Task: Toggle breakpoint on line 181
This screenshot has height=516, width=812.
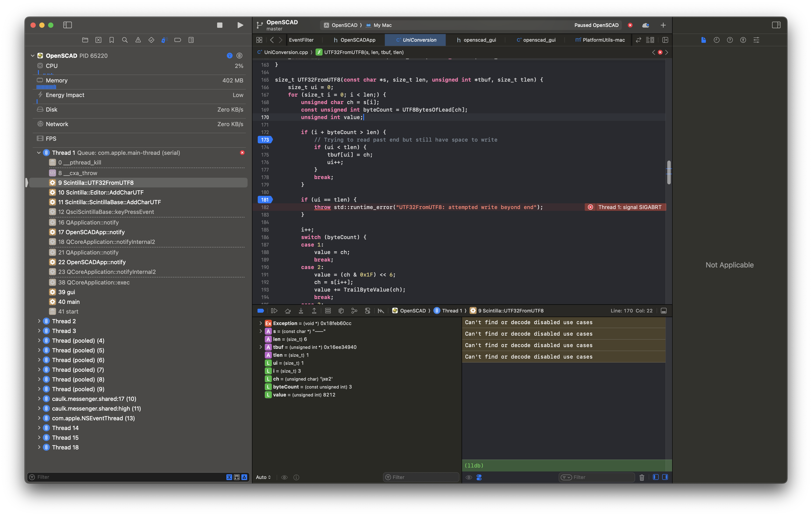Action: [x=265, y=200]
